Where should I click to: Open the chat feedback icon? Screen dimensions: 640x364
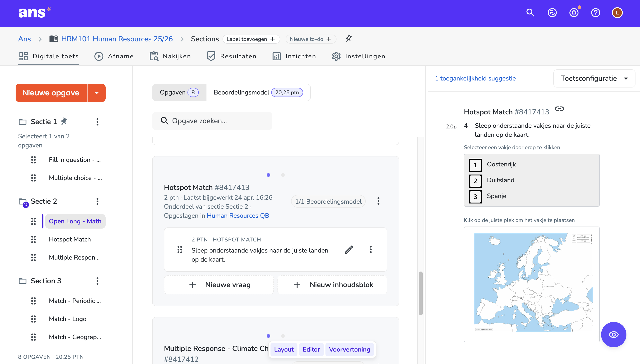point(552,12)
